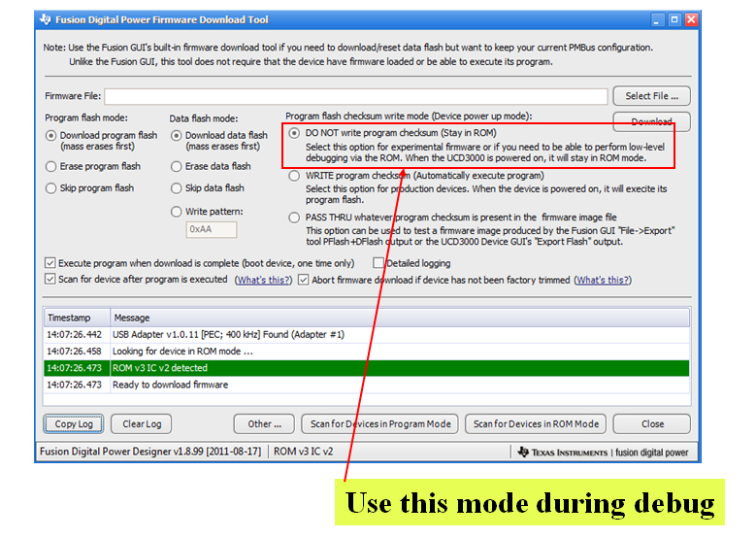756x538 pixels.
Task: Open the Other... button
Action: point(264,424)
